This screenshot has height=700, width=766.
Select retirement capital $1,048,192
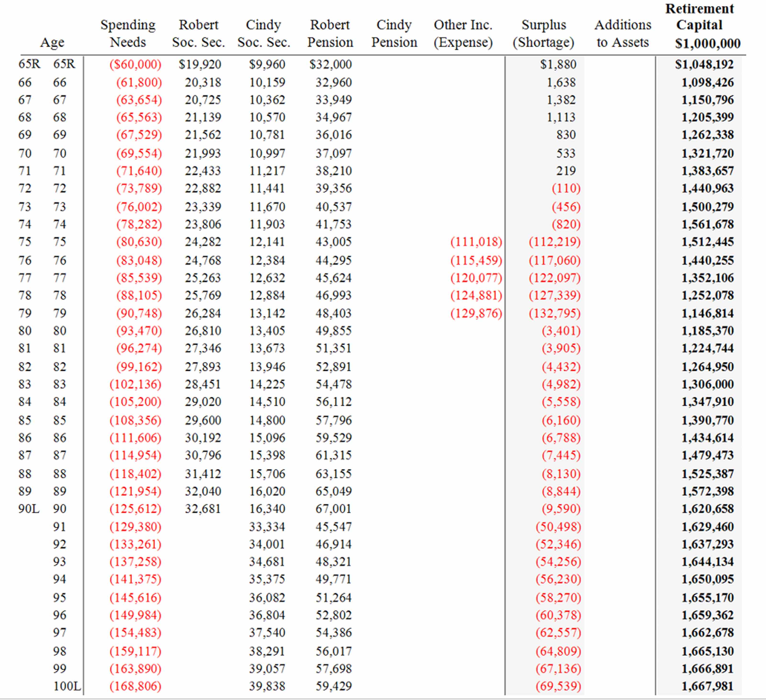(x=704, y=64)
